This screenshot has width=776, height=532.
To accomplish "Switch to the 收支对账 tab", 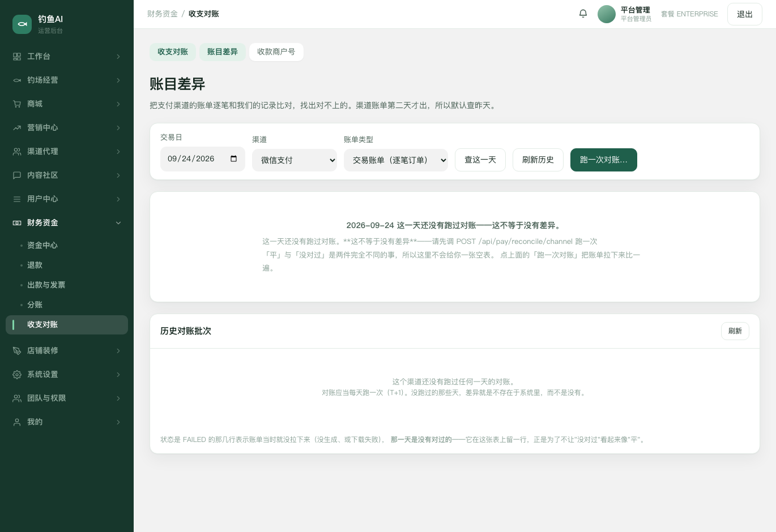I will (x=173, y=52).
